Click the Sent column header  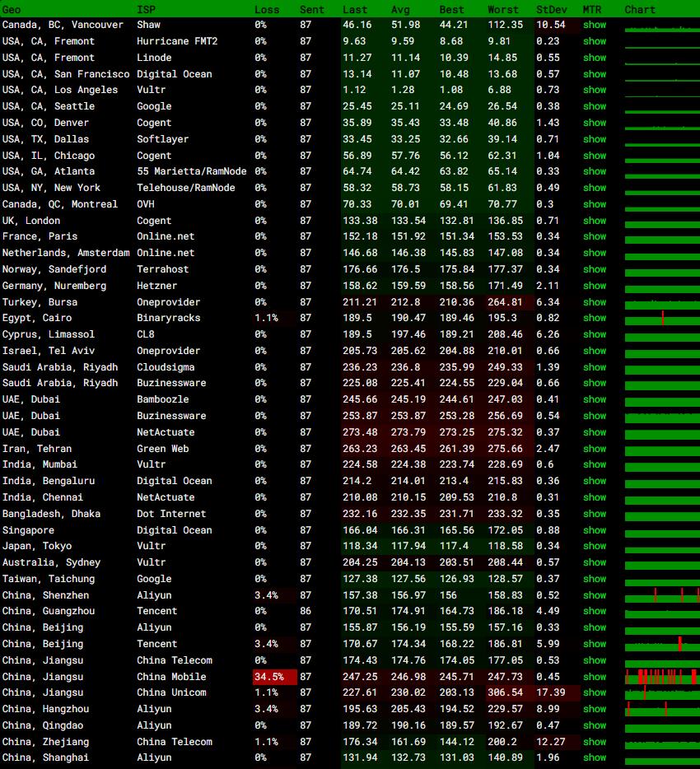click(312, 9)
